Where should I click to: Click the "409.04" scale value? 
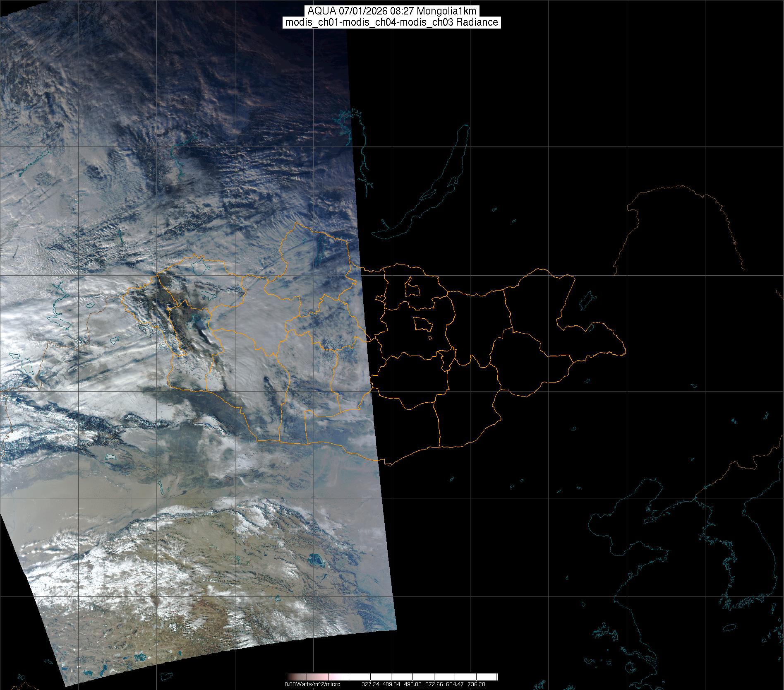pyautogui.click(x=392, y=684)
